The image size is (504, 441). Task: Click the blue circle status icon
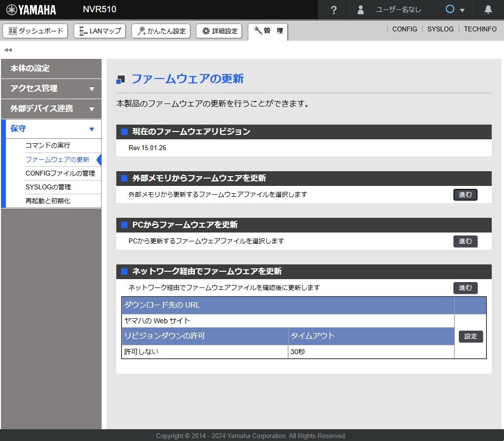point(450,9)
